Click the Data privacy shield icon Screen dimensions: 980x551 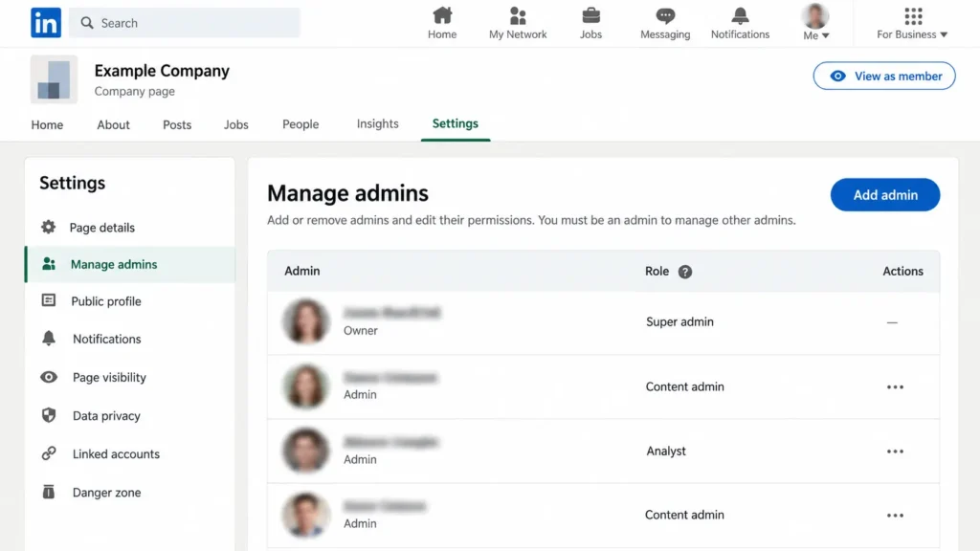point(49,415)
